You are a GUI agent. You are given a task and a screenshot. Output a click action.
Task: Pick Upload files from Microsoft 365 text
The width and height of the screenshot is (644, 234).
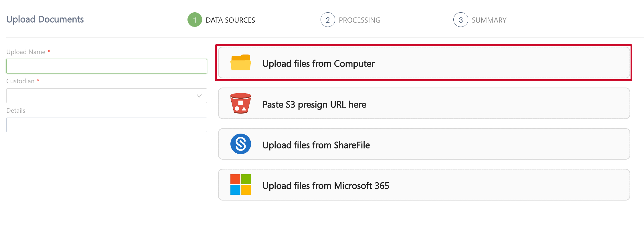tap(326, 186)
